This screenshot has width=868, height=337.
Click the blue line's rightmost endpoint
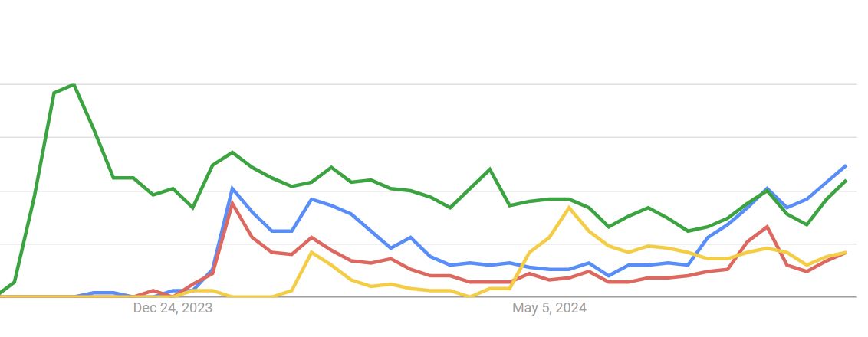tap(846, 165)
